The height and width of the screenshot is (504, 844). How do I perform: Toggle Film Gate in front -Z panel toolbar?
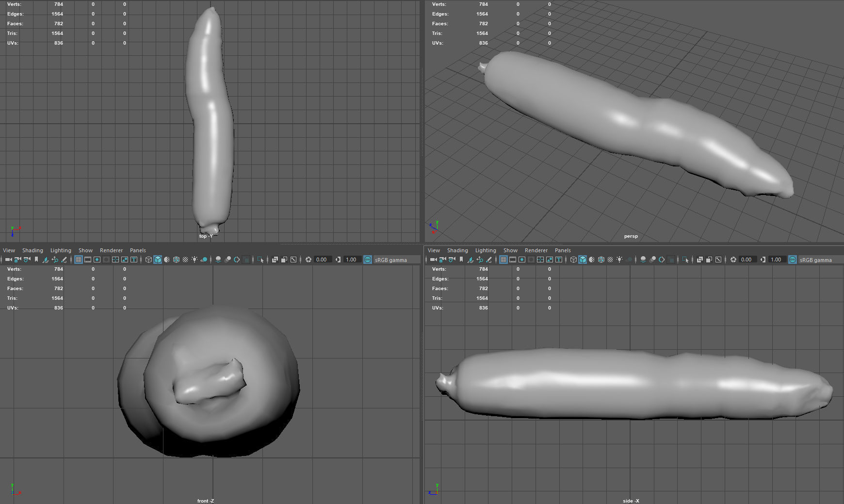pos(88,260)
